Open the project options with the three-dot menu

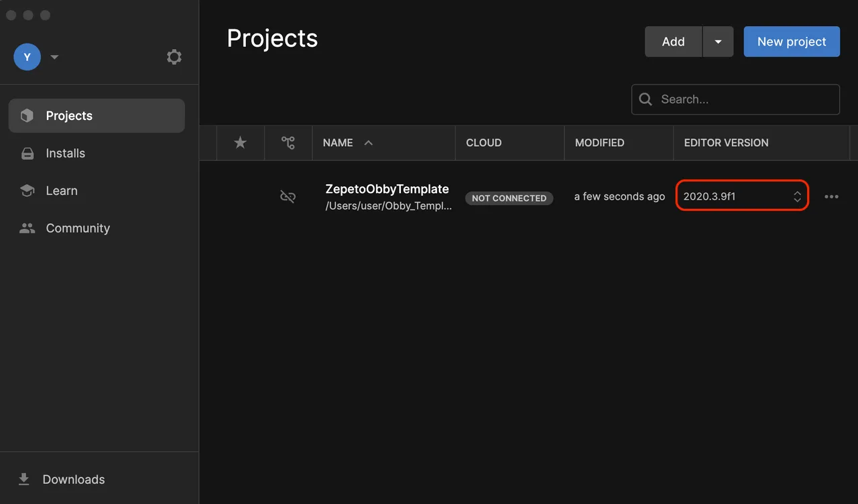coord(831,196)
